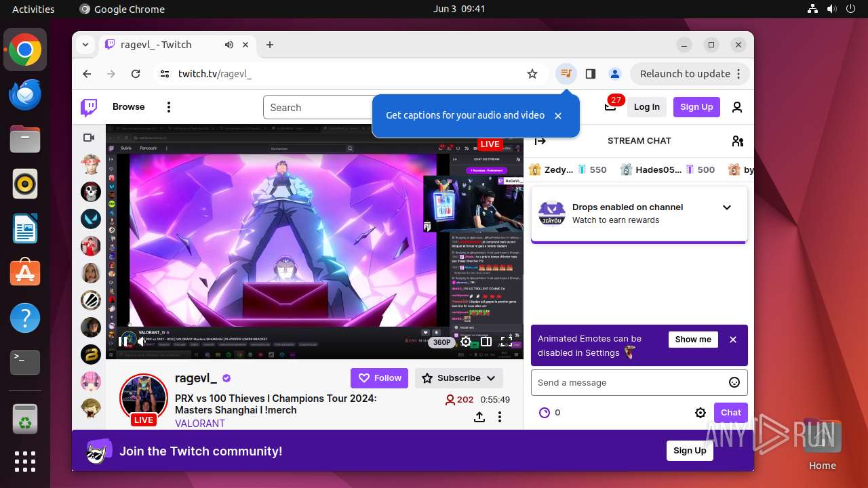
Task: Open Thunderbird from the dock
Action: click(x=25, y=95)
